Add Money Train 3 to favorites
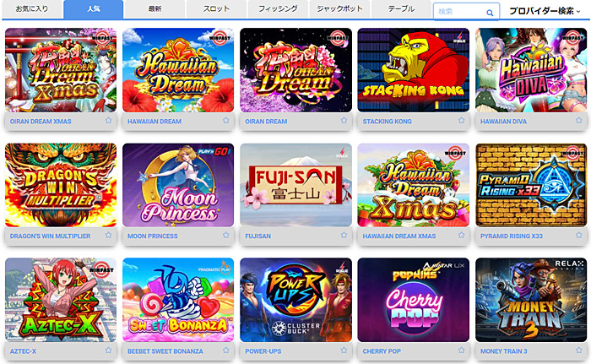Viewport: 591px width, 364px height. pos(579,350)
